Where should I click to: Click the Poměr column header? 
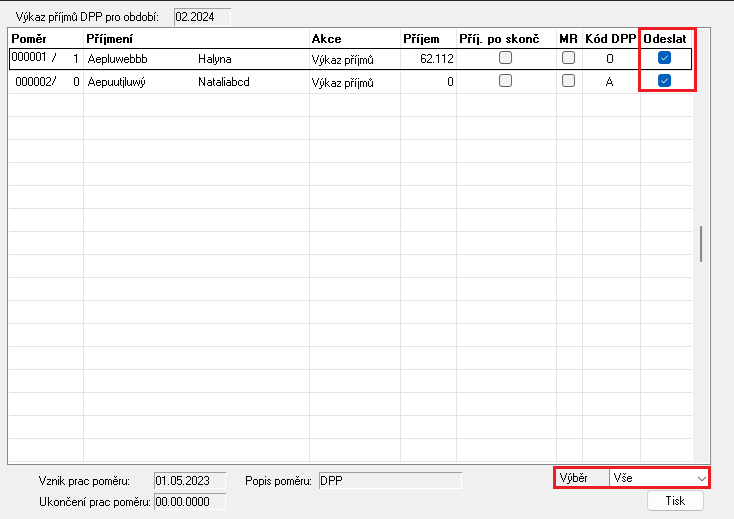[x=46, y=38]
